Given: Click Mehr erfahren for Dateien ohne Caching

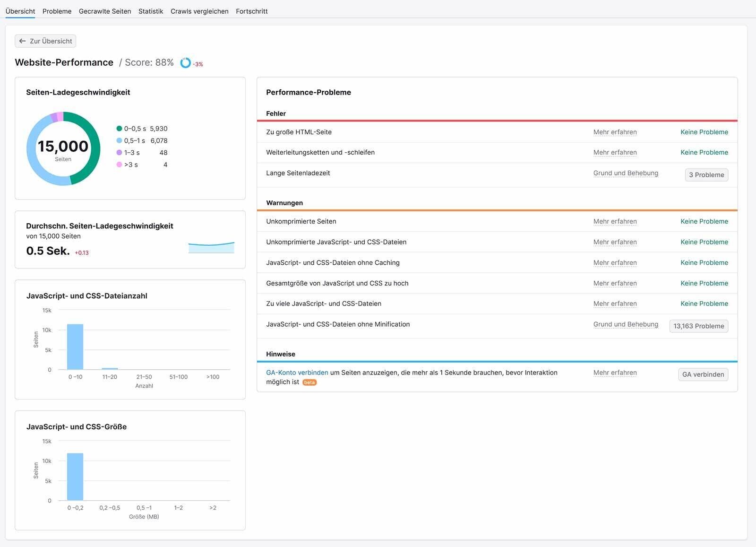Looking at the screenshot, I should click(x=615, y=262).
